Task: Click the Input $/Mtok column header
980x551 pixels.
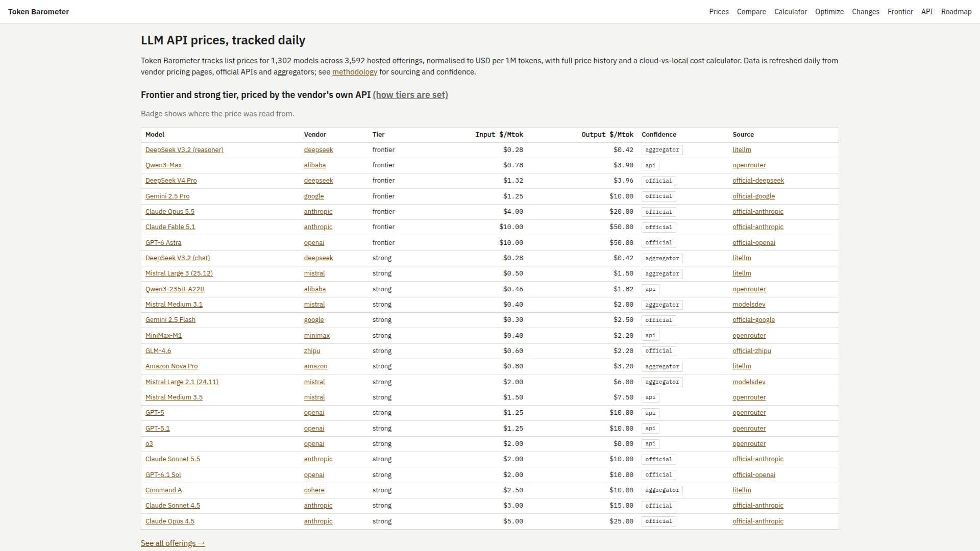Action: (499, 135)
